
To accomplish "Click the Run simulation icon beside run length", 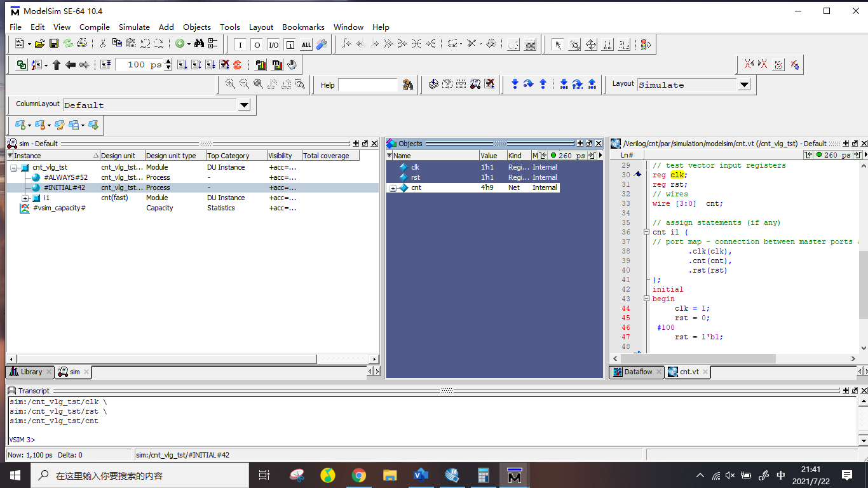I will click(x=182, y=65).
